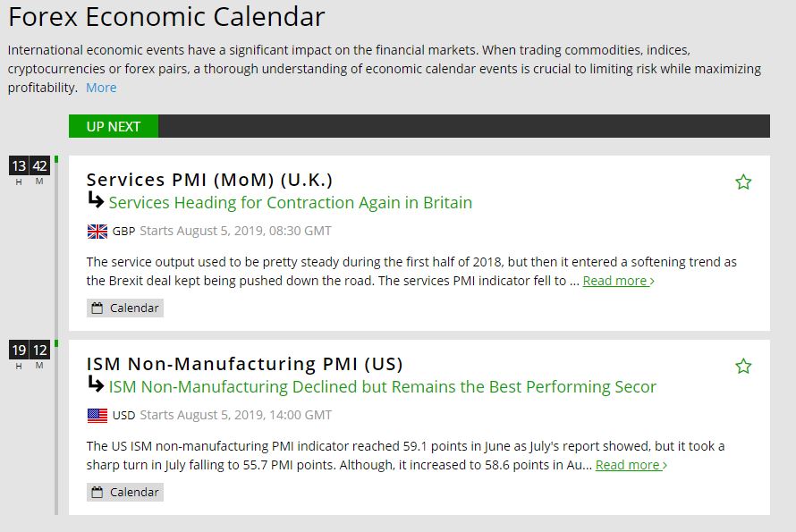The image size is (796, 532).
Task: Select the UP NEXT tab
Action: pos(114,127)
